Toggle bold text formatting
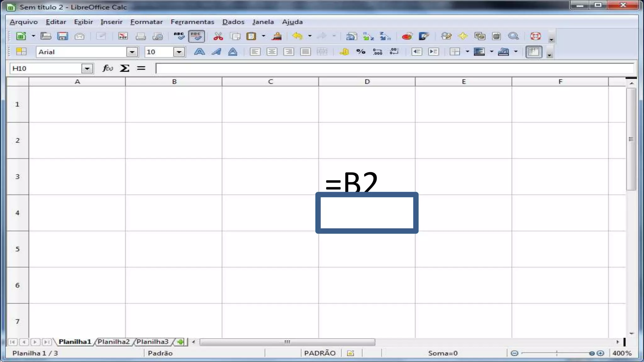This screenshot has width=644, height=362. point(199,52)
